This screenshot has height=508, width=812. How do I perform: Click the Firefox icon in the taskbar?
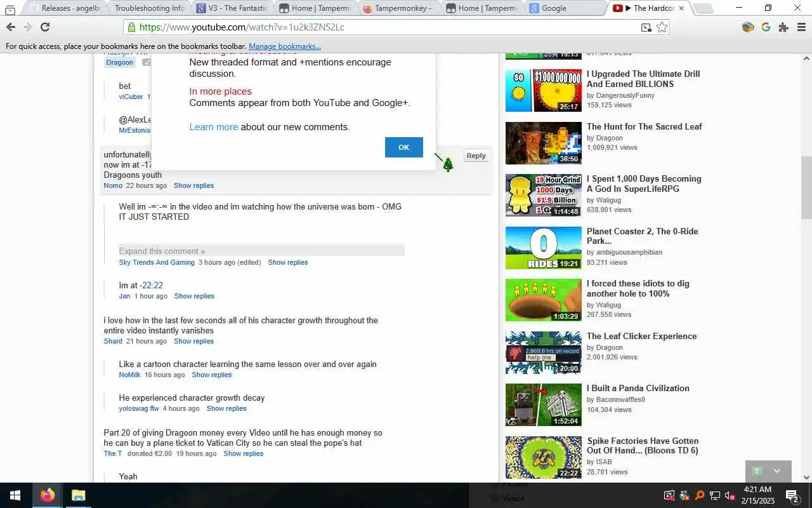47,495
